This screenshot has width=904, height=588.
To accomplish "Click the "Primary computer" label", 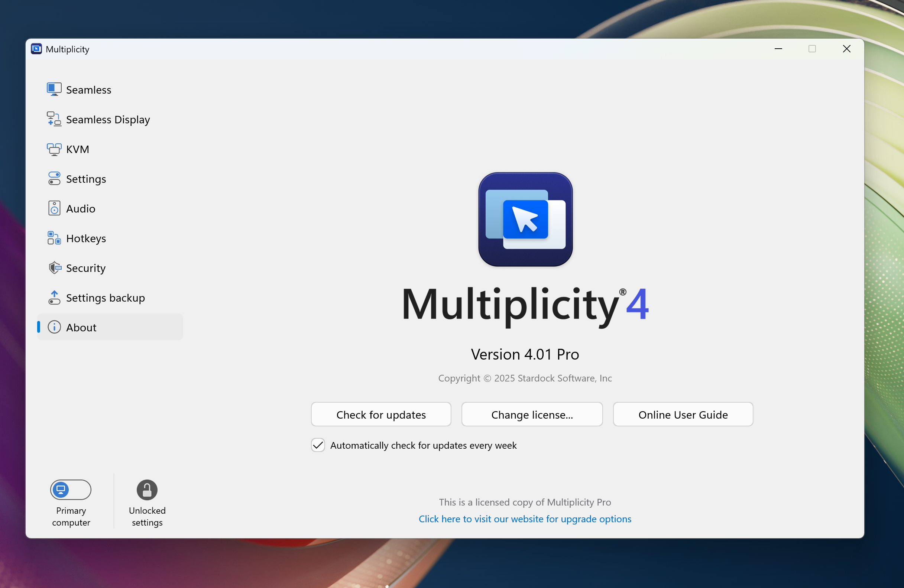I will point(71,516).
